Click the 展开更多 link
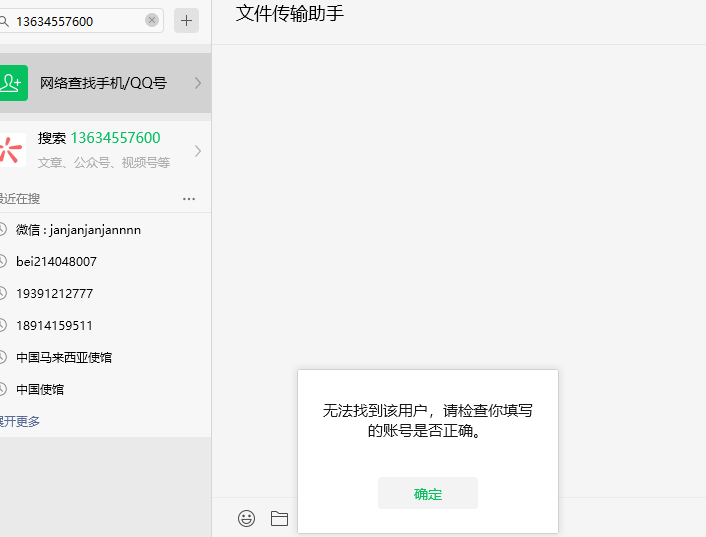The height and width of the screenshot is (537, 706). [x=19, y=421]
